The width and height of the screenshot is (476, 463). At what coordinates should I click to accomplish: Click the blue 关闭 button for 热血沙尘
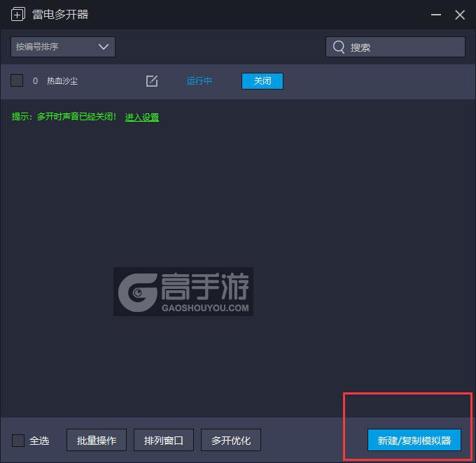[x=262, y=81]
